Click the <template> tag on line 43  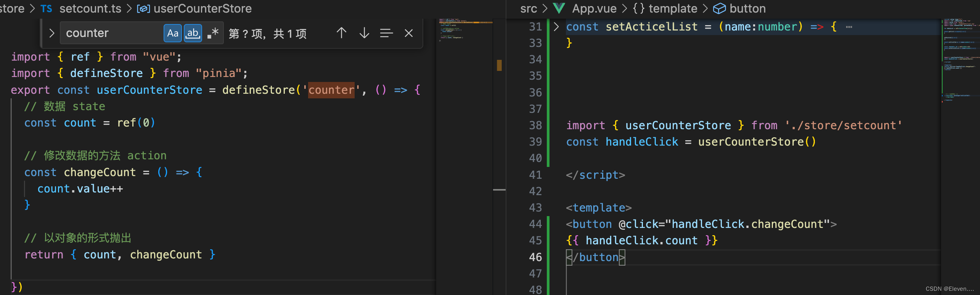599,208
